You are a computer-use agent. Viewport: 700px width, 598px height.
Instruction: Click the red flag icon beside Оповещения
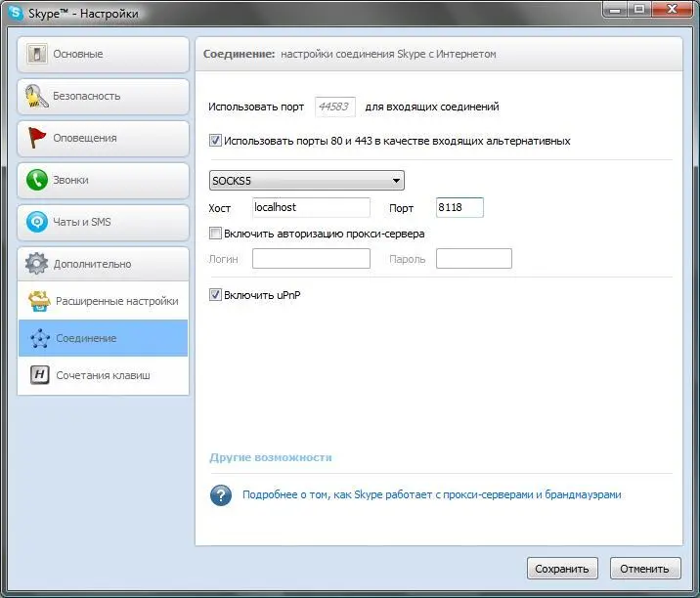click(38, 139)
